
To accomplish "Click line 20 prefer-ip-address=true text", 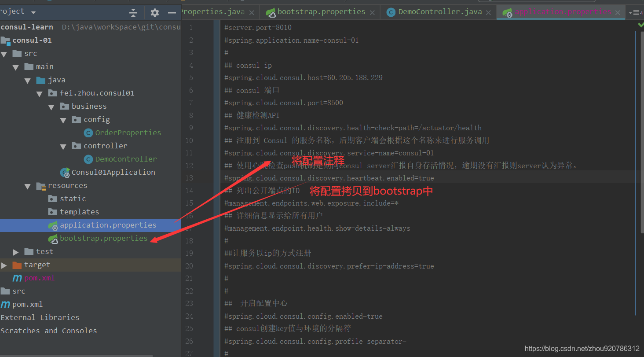I will tap(329, 266).
